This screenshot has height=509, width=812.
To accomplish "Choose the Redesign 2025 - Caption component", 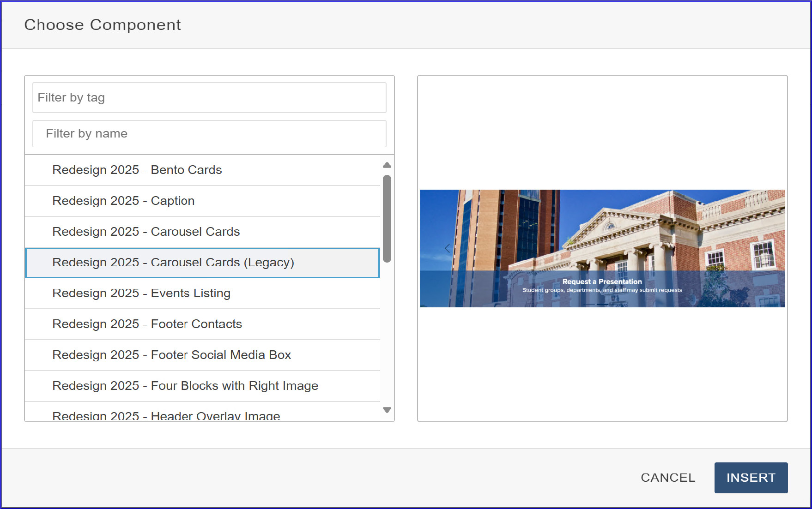I will (123, 201).
